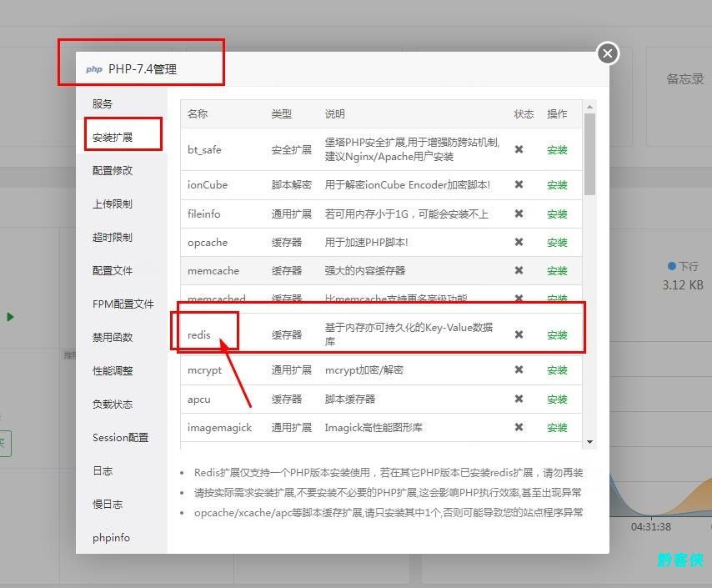Click the 说明 column header
This screenshot has width=712, height=588.
click(335, 114)
